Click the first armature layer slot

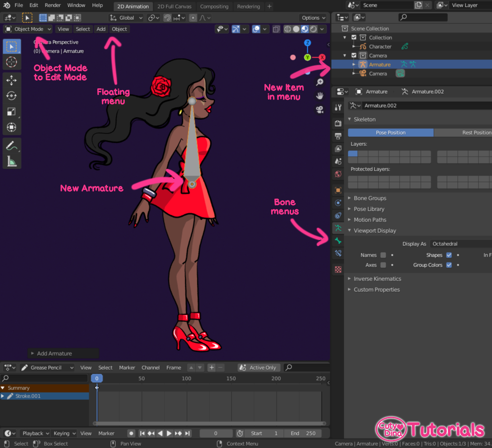(x=352, y=153)
